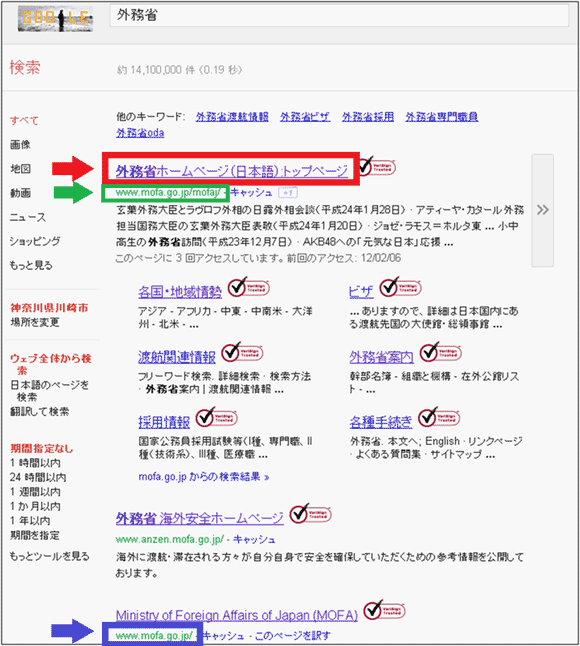Image resolution: width=580 pixels, height=646 pixels.
Task: Click the 神奈川県川崎市 location text
Action: point(49,308)
